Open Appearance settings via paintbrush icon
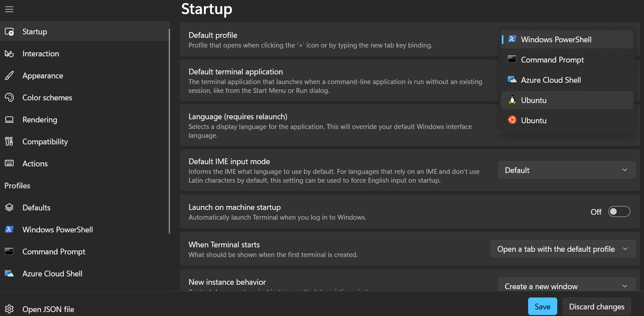 (x=10, y=75)
